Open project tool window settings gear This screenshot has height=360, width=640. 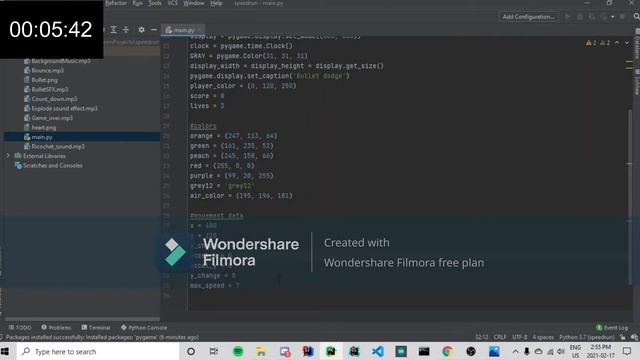[141, 30]
